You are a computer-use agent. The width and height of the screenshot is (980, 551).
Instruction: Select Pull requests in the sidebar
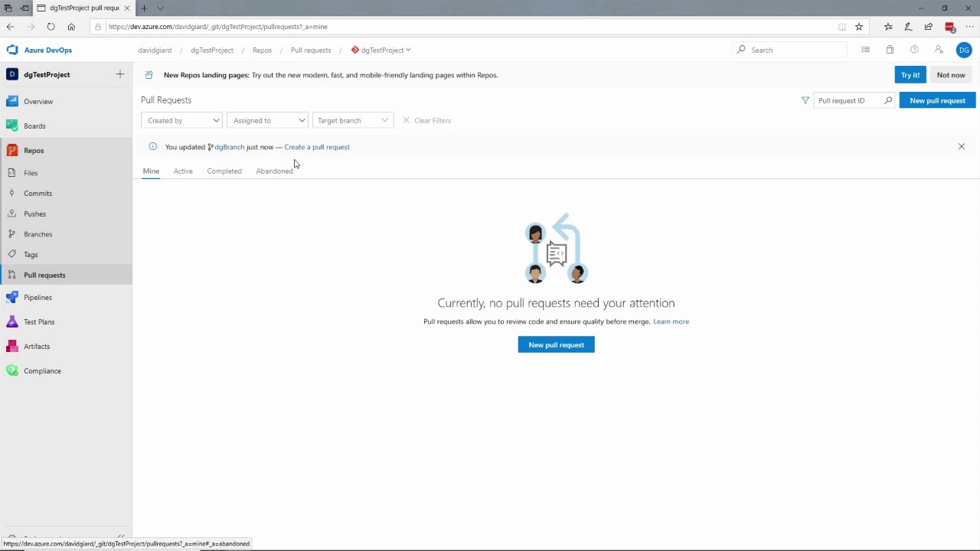[x=44, y=275]
